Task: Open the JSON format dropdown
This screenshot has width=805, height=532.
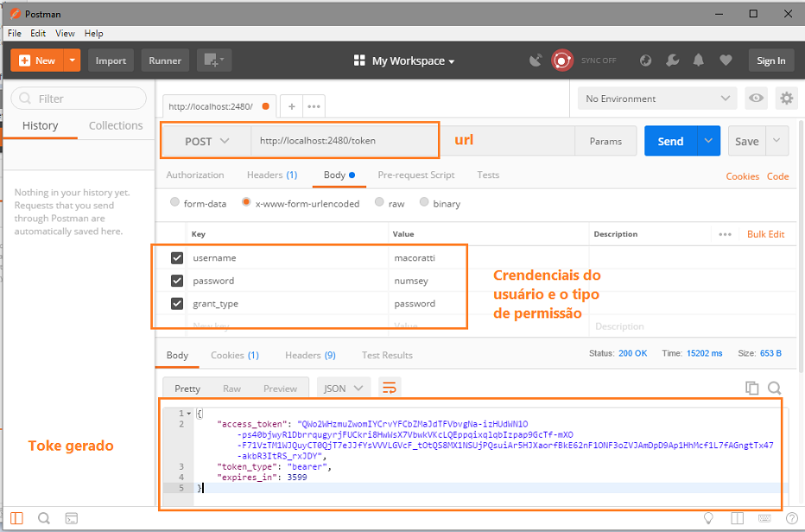Action: coord(343,389)
